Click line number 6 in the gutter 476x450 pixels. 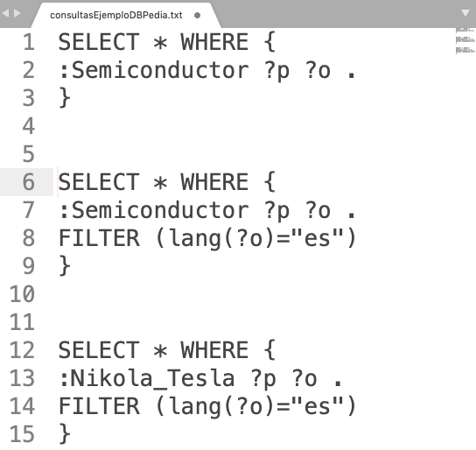29,182
